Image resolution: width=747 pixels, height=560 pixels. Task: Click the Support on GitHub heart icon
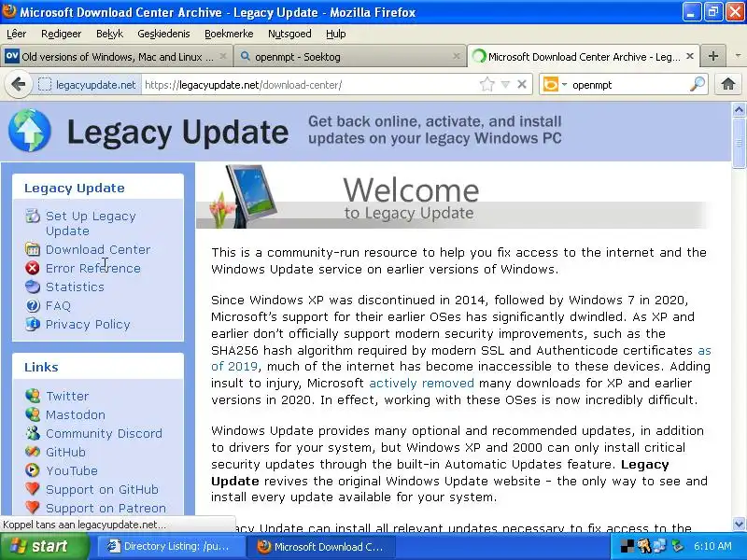point(33,488)
